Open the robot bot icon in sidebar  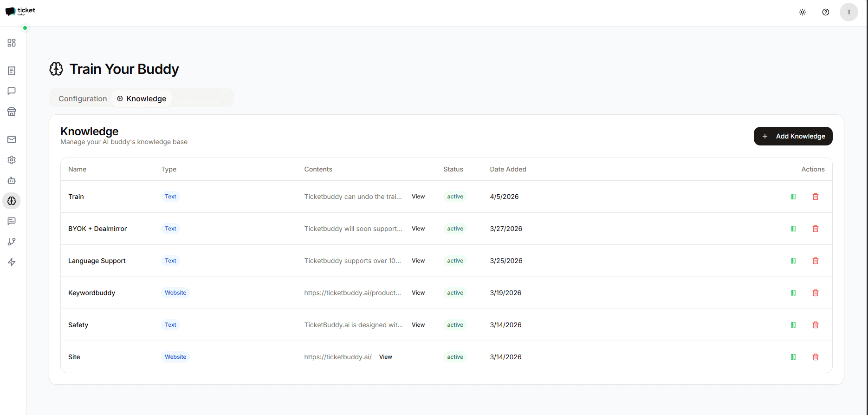(x=12, y=180)
